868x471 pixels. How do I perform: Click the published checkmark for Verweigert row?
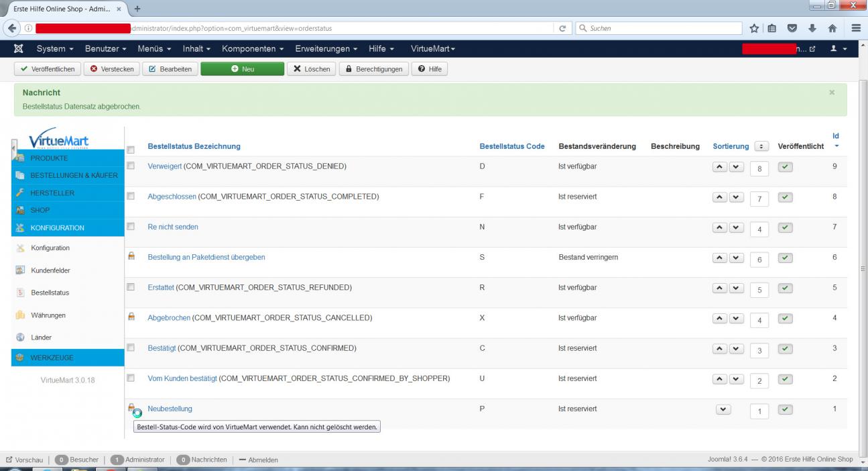coord(786,166)
